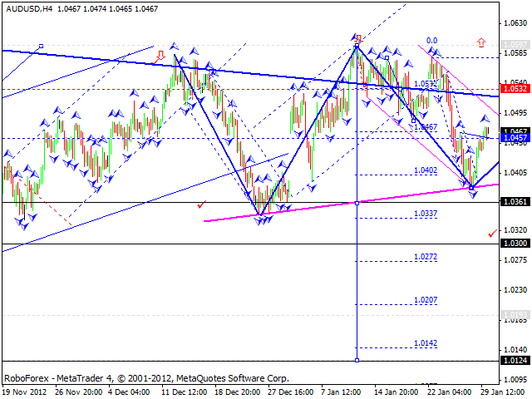Screen dimensions: 532x399
Task: Select the vertical line handle at 1.0361 level
Action: tap(357, 203)
